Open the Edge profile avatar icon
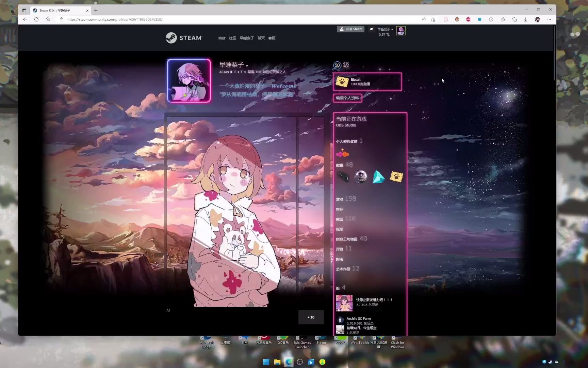Viewport: 588px width, 368px height. [x=537, y=19]
